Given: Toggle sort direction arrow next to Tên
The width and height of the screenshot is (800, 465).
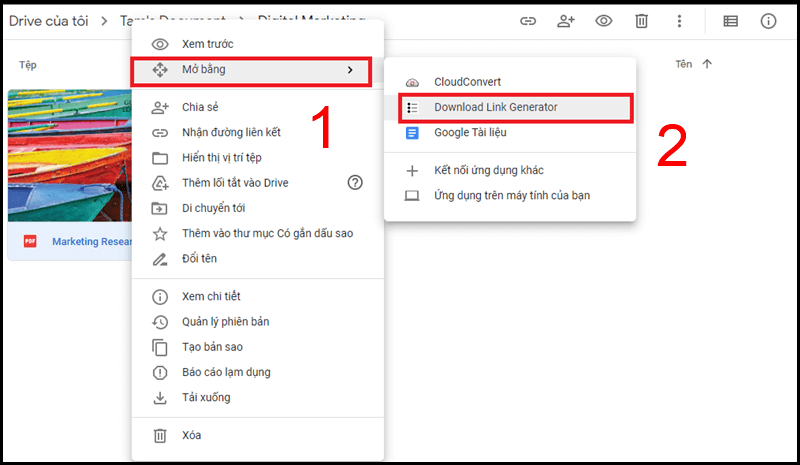Looking at the screenshot, I should coord(707,64).
